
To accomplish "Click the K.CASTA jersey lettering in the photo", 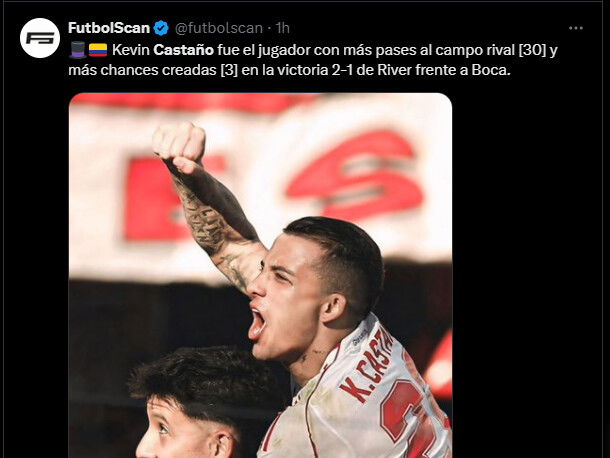I will point(366,364).
